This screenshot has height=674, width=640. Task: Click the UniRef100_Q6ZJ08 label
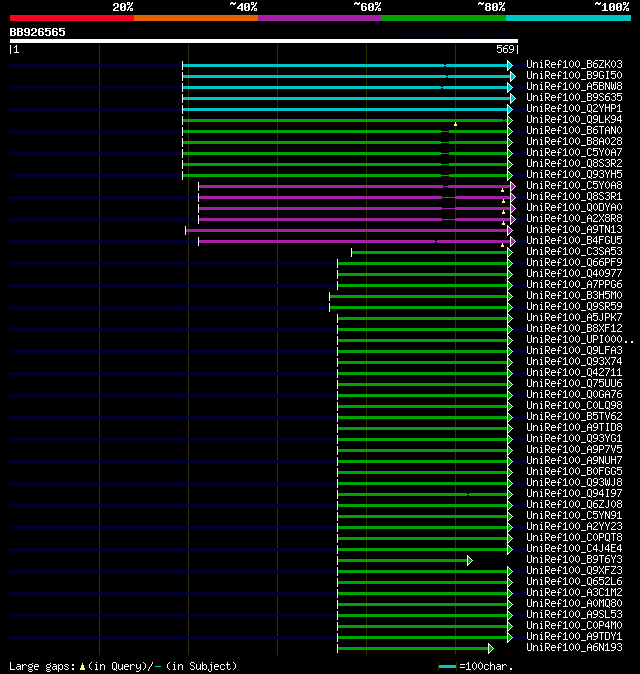[x=574, y=505]
